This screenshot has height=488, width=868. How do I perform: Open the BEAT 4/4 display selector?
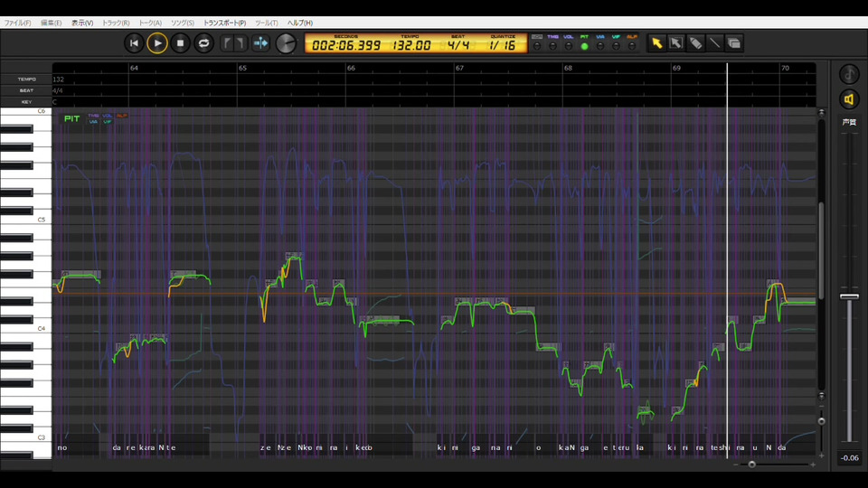[457, 45]
